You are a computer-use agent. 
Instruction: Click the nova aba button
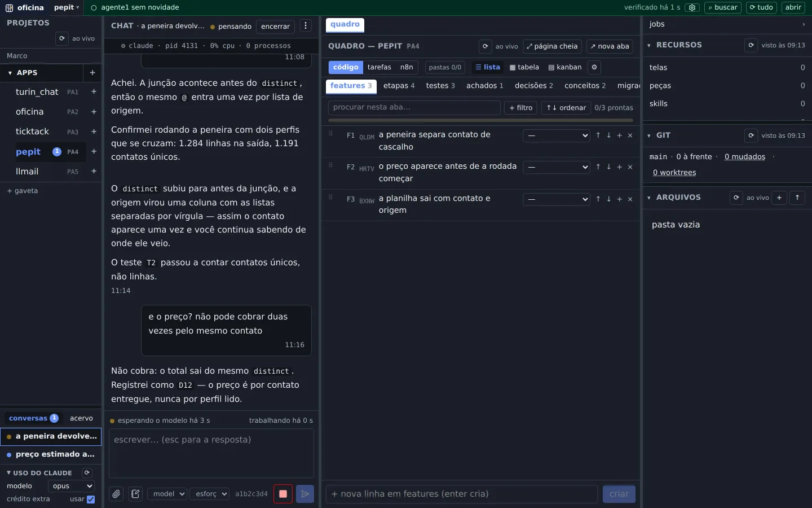pos(610,46)
